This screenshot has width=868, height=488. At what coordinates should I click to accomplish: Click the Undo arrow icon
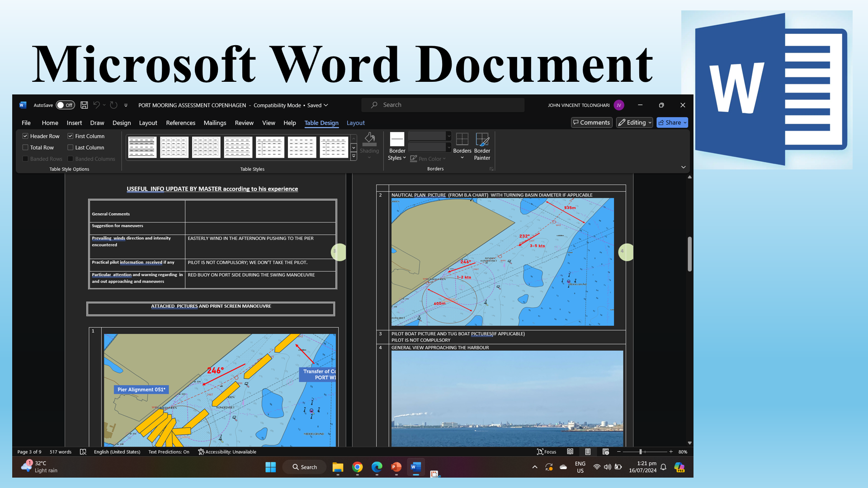tap(96, 105)
